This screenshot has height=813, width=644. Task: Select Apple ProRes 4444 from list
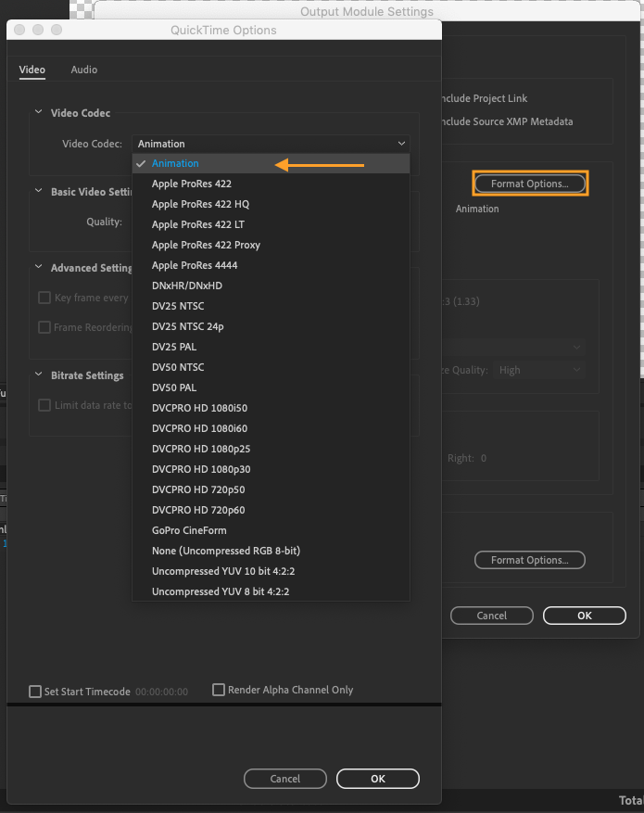click(x=195, y=265)
